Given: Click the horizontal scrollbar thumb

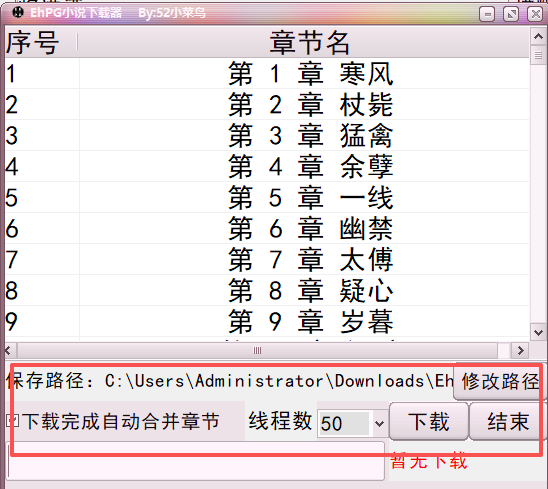Looking at the screenshot, I should (x=257, y=350).
